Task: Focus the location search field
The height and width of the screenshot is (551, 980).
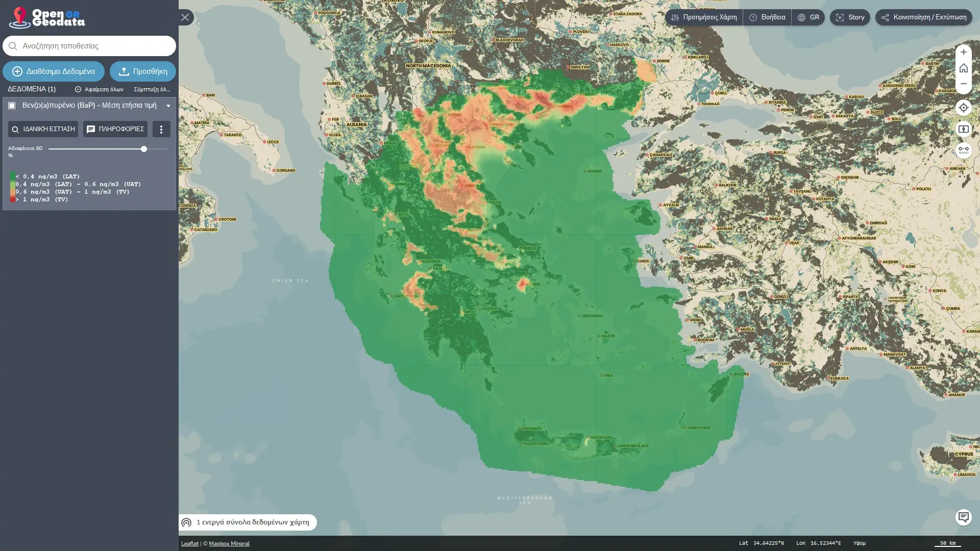Action: pyautogui.click(x=89, y=46)
